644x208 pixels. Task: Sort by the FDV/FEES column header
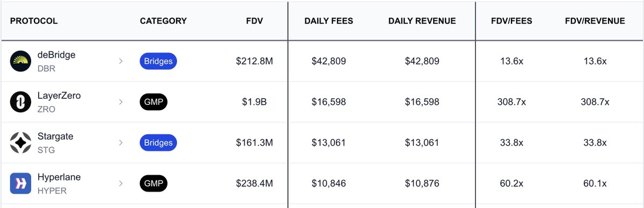511,21
